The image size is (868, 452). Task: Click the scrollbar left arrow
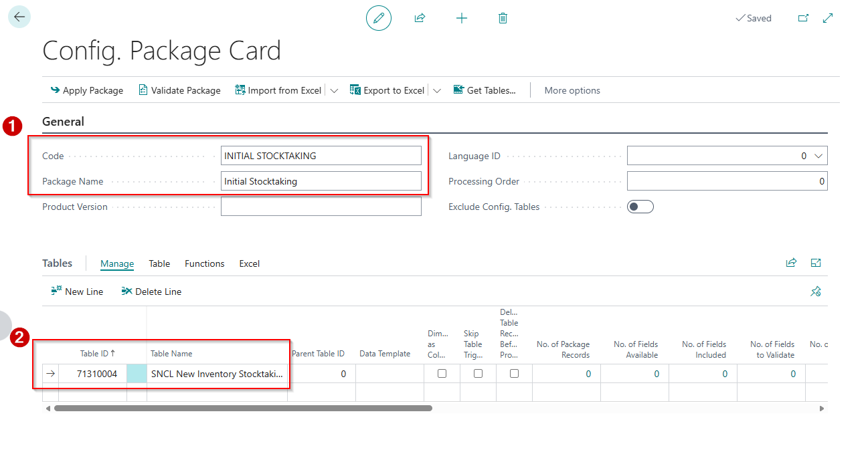coord(47,408)
